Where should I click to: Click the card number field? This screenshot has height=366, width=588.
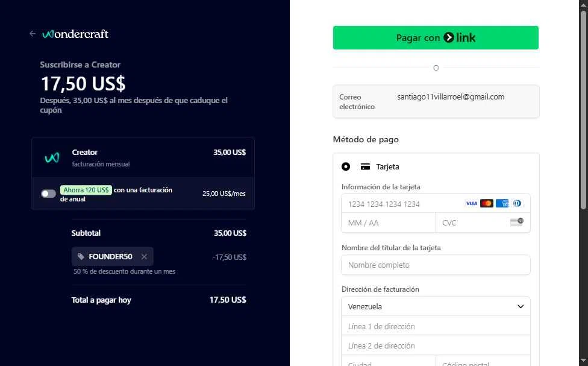coord(436,204)
